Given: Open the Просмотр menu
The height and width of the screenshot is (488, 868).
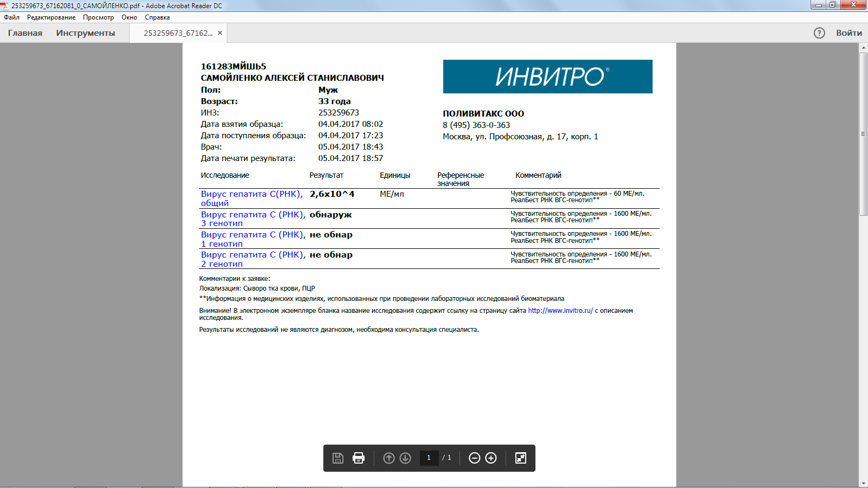Looking at the screenshot, I should pos(98,17).
